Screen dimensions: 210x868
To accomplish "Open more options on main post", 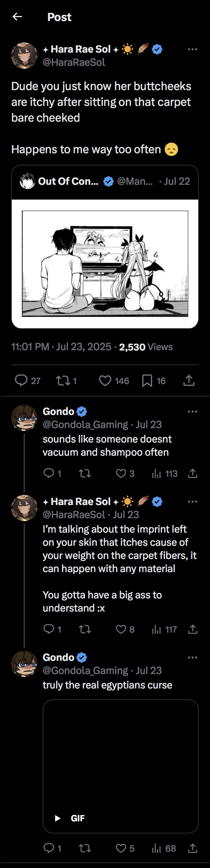I will 192,49.
